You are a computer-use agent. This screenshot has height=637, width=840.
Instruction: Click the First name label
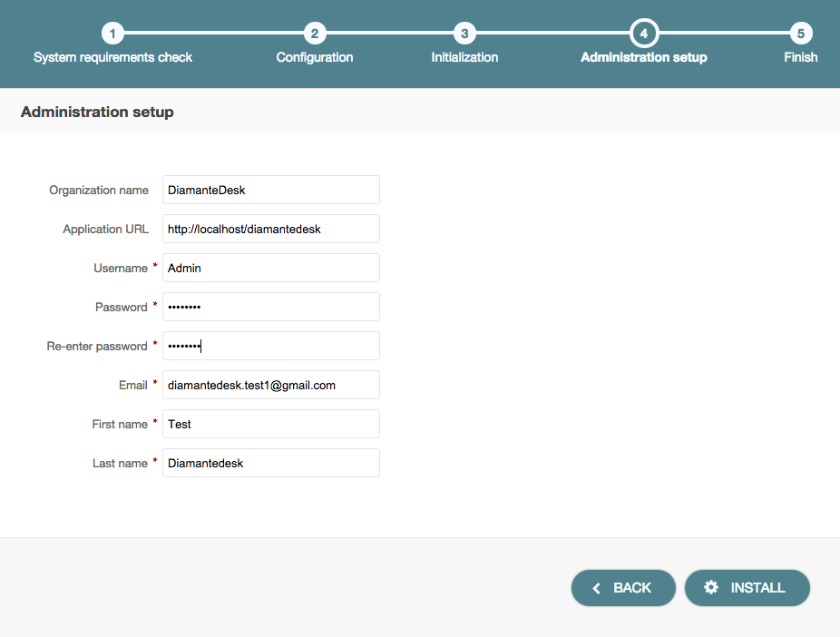[x=120, y=425]
